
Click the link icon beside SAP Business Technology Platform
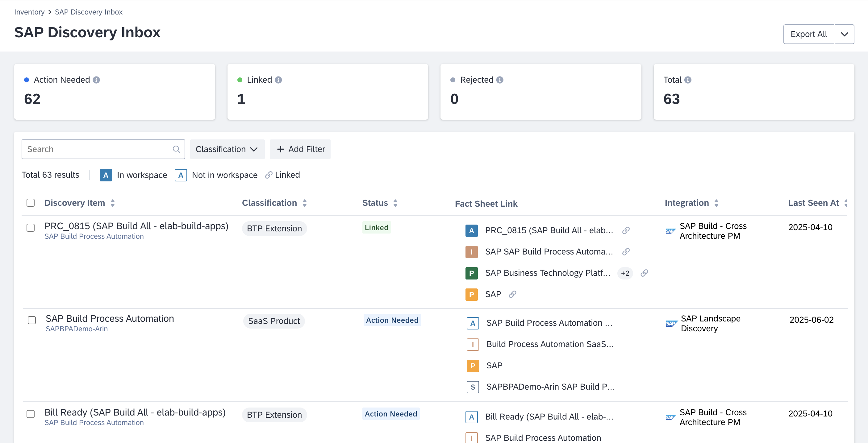click(644, 273)
